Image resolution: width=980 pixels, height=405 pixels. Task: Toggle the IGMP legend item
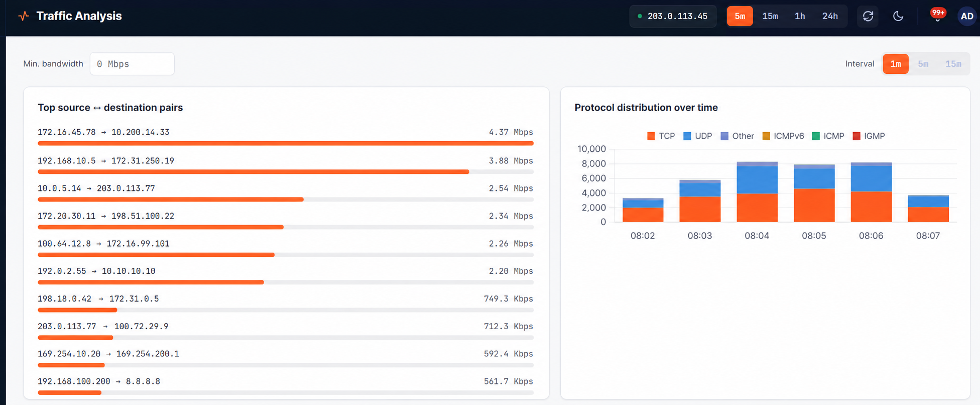point(869,136)
